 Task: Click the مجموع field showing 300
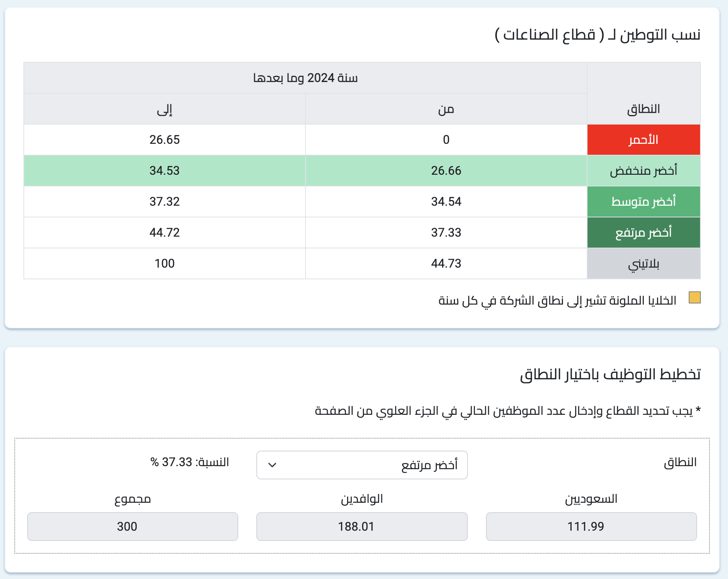[x=133, y=526]
